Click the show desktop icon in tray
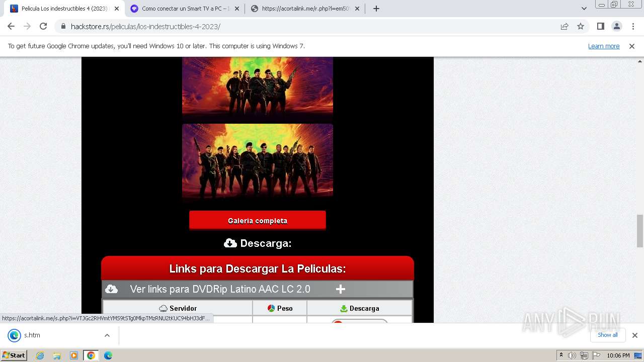 (x=638, y=355)
